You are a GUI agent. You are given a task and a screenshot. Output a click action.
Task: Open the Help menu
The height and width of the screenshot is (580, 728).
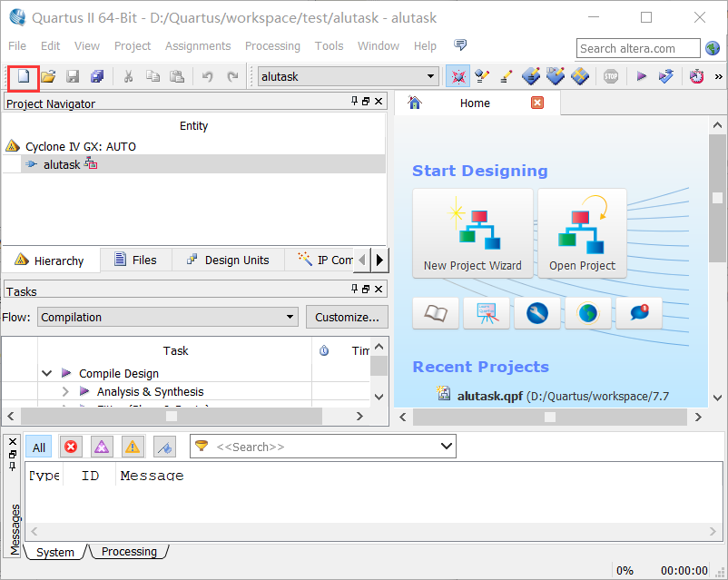425,46
